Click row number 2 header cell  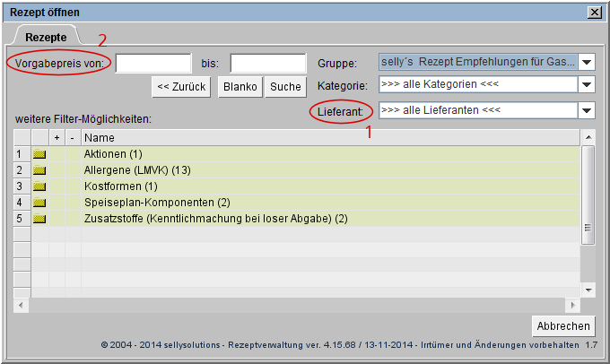pyautogui.click(x=22, y=170)
